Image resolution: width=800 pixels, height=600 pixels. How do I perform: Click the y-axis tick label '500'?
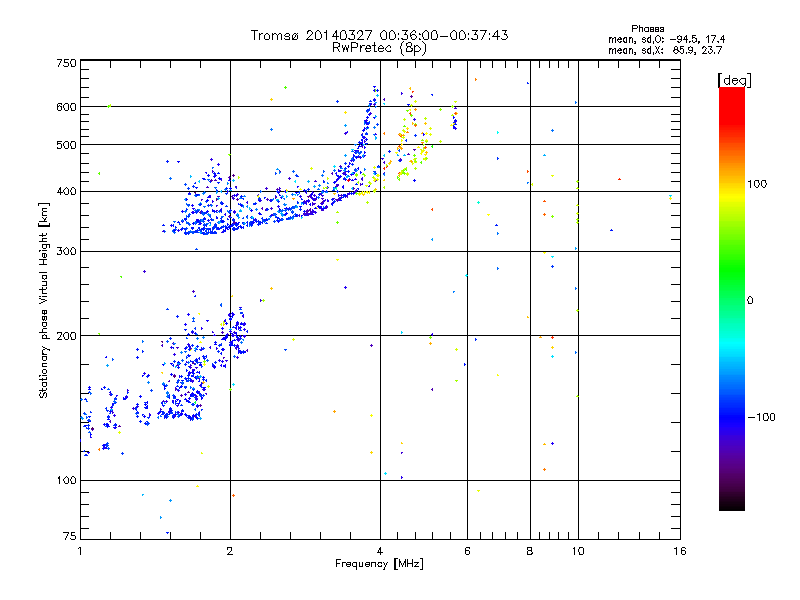pyautogui.click(x=66, y=145)
